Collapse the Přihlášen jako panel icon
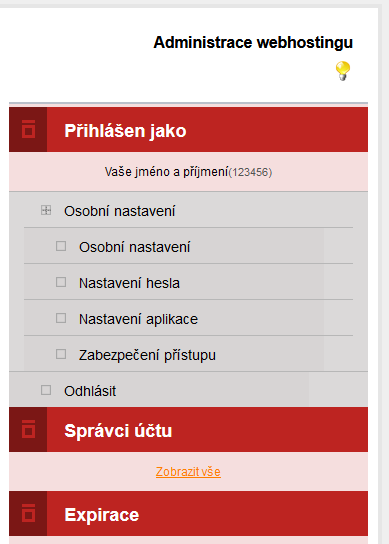Image resolution: width=389 pixels, height=544 pixels. [28, 129]
